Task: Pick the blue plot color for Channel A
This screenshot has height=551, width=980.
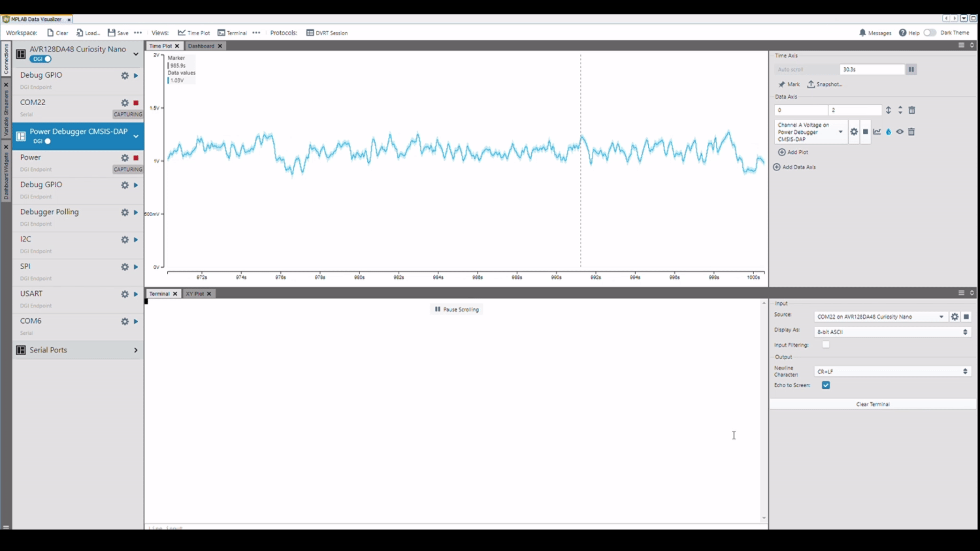Action: pos(889,132)
